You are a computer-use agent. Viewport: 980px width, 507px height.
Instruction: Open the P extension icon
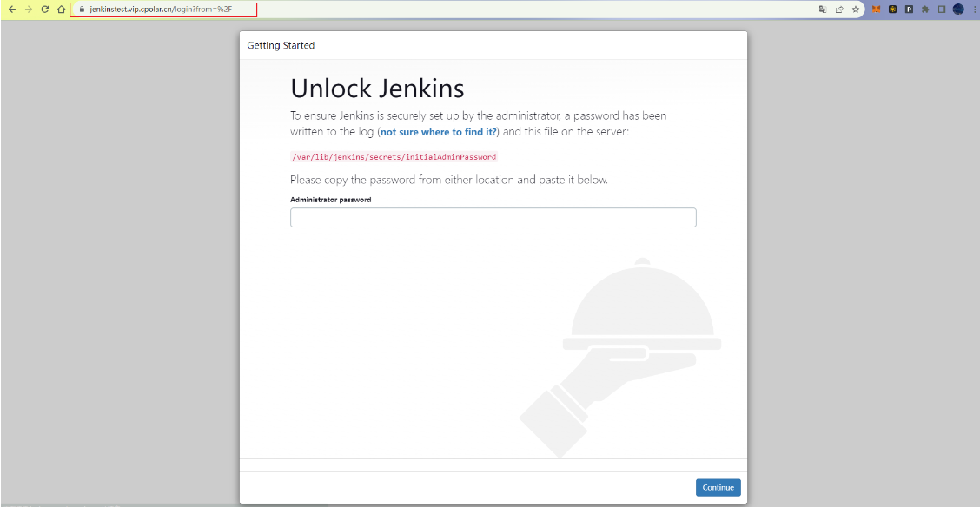click(909, 10)
